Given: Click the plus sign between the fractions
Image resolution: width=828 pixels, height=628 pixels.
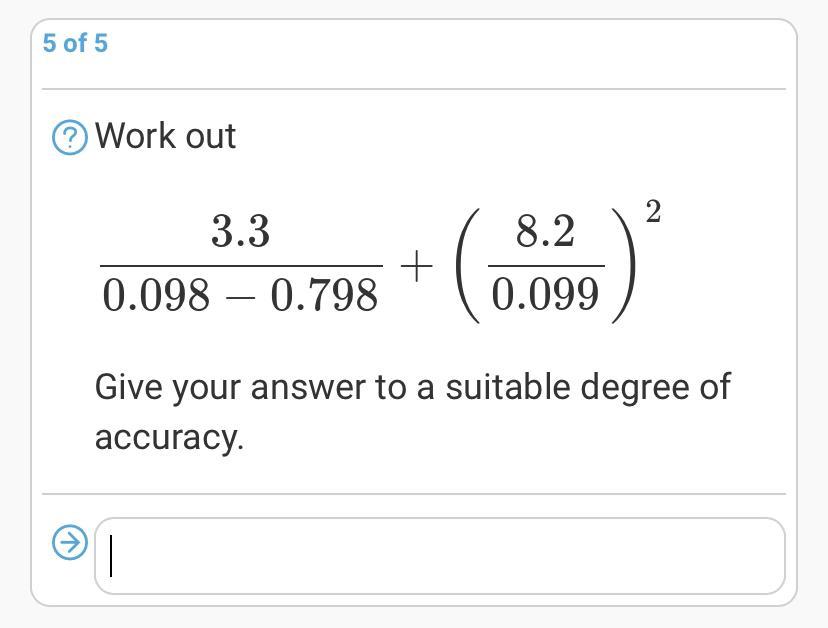Looking at the screenshot, I should (x=417, y=266).
